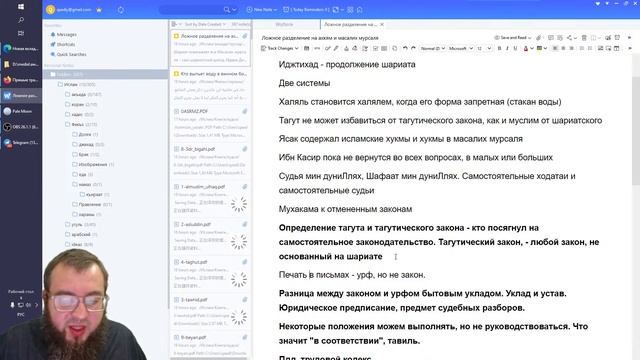Click the Undo arrow in editor toolbar

click(x=405, y=49)
